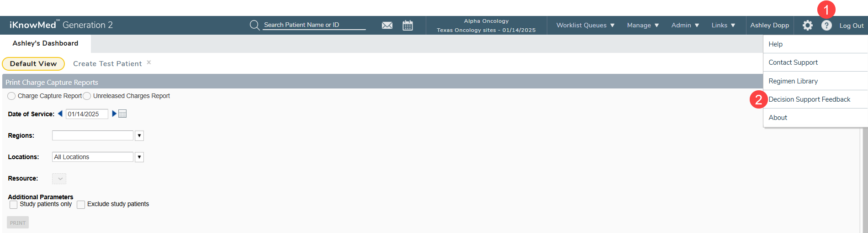Click the help question mark icon
The image size is (868, 233).
pyautogui.click(x=826, y=26)
